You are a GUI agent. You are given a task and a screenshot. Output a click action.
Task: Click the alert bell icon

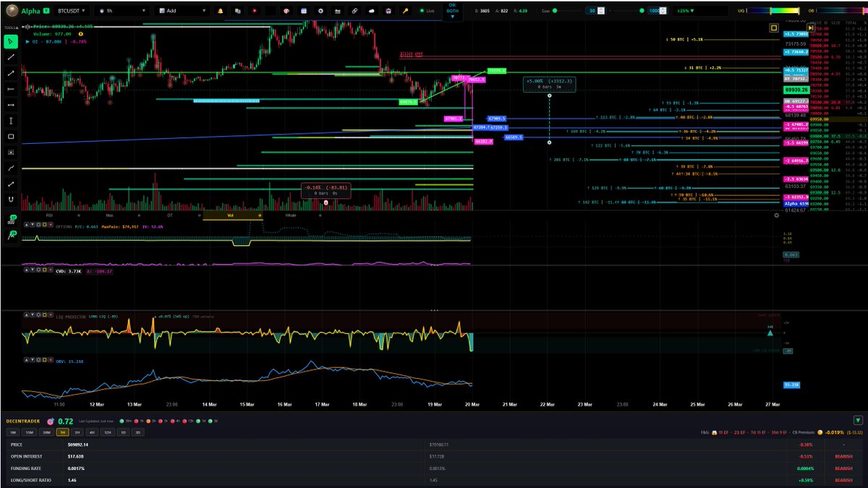click(x=220, y=11)
